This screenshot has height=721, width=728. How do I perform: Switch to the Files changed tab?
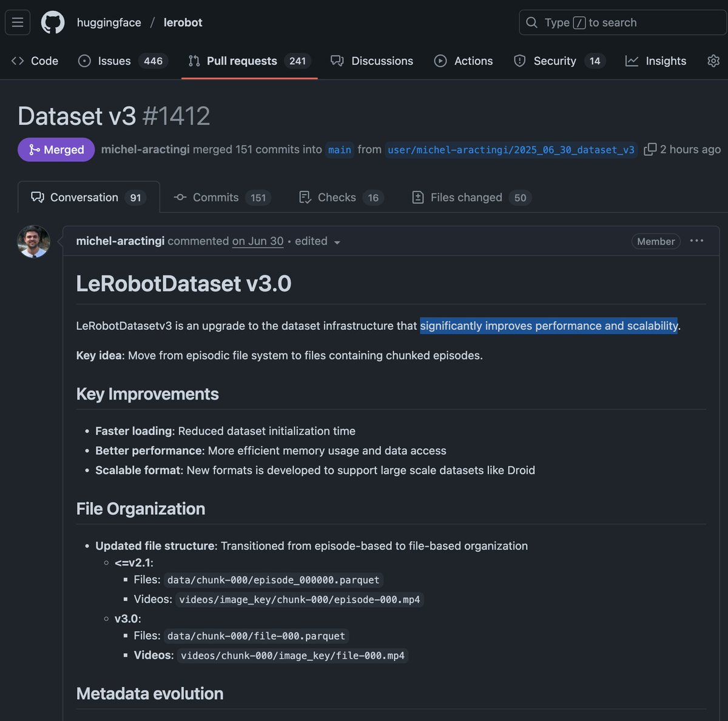click(471, 197)
